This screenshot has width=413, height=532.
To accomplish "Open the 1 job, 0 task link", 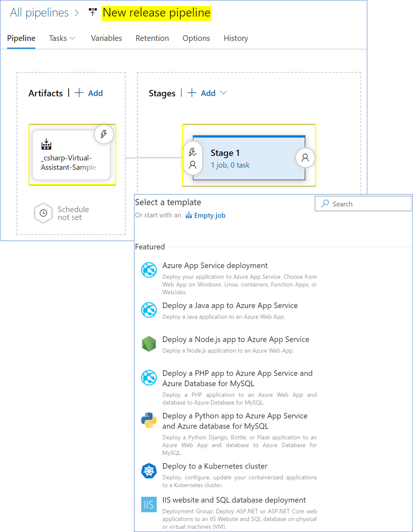I will [230, 165].
